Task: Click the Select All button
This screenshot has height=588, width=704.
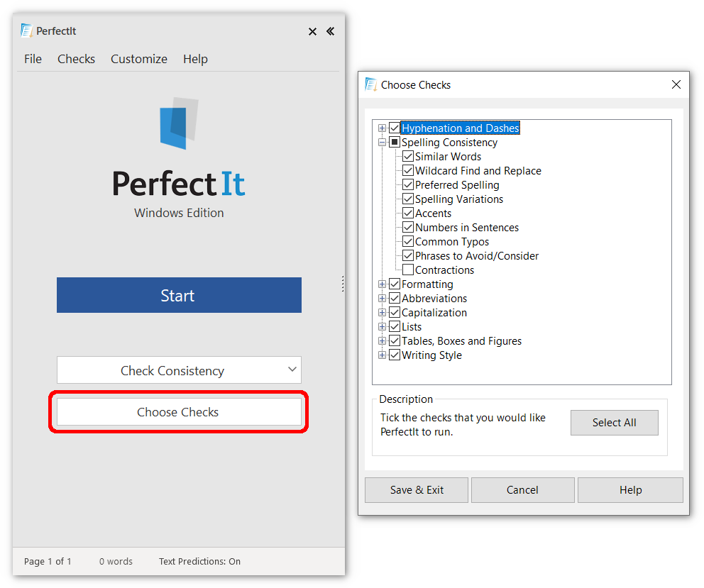Action: click(614, 422)
